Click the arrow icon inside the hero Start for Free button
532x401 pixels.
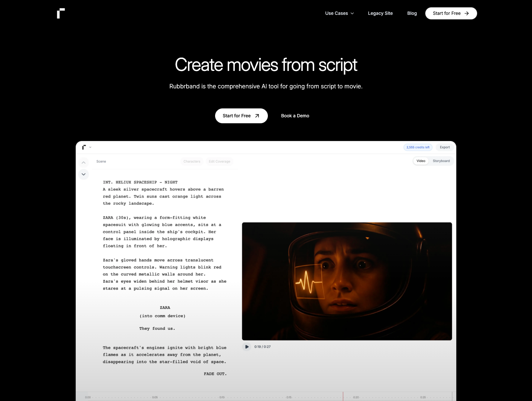(x=257, y=115)
